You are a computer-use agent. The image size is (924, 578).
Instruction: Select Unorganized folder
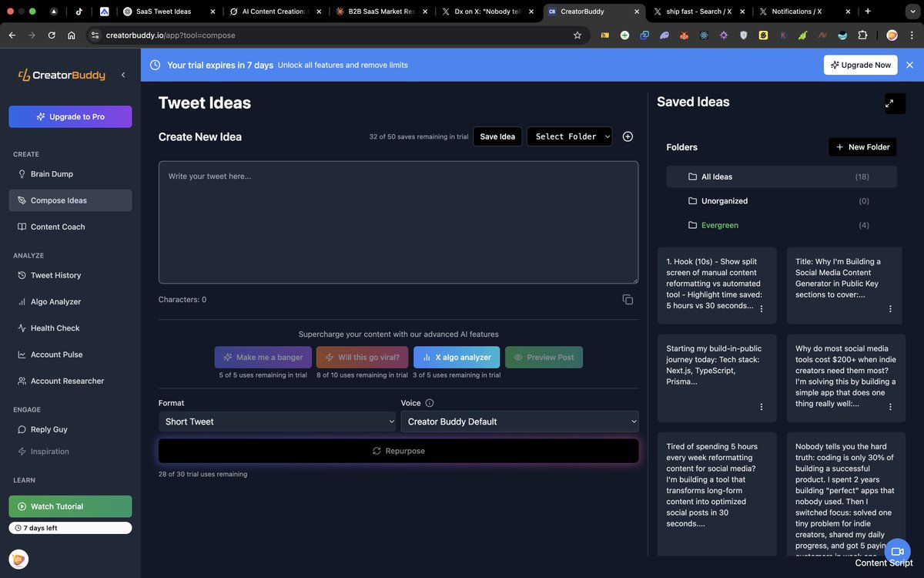pos(782,201)
